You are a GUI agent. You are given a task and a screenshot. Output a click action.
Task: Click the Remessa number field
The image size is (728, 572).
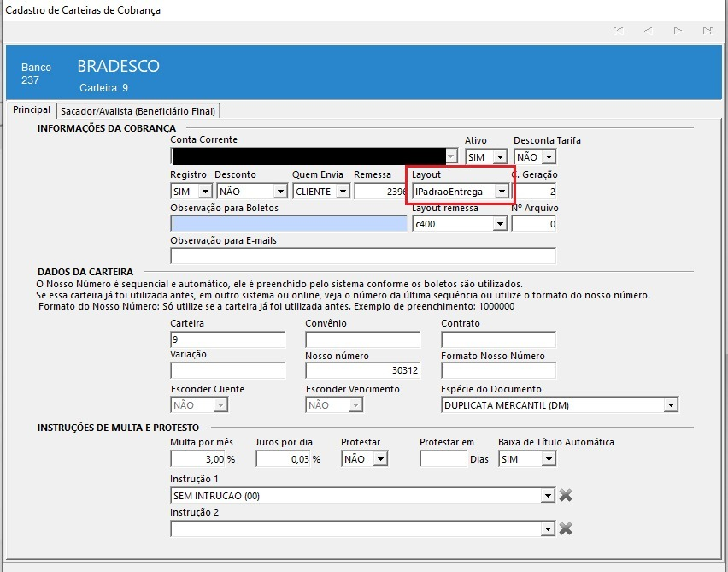click(x=381, y=192)
